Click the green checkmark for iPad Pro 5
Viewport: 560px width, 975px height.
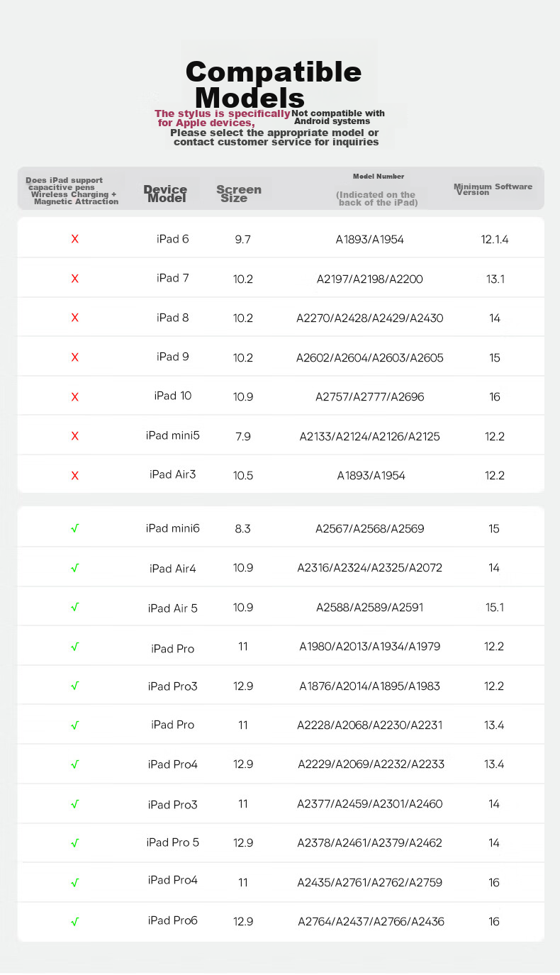pyautogui.click(x=75, y=843)
